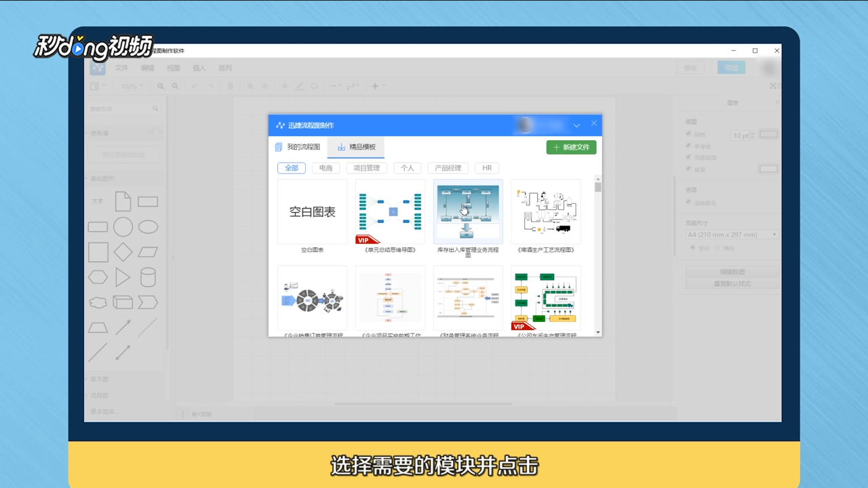The height and width of the screenshot is (488, 868).
Task: Click the 编辑数据 button in the right panel
Action: [732, 272]
